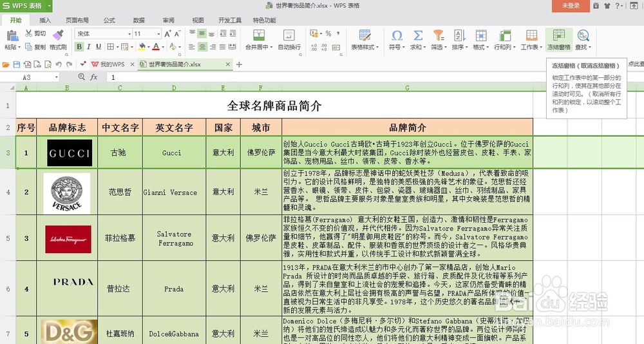Open the Symbol (符号) menu
This screenshot has height=344, width=644.
point(397,40)
